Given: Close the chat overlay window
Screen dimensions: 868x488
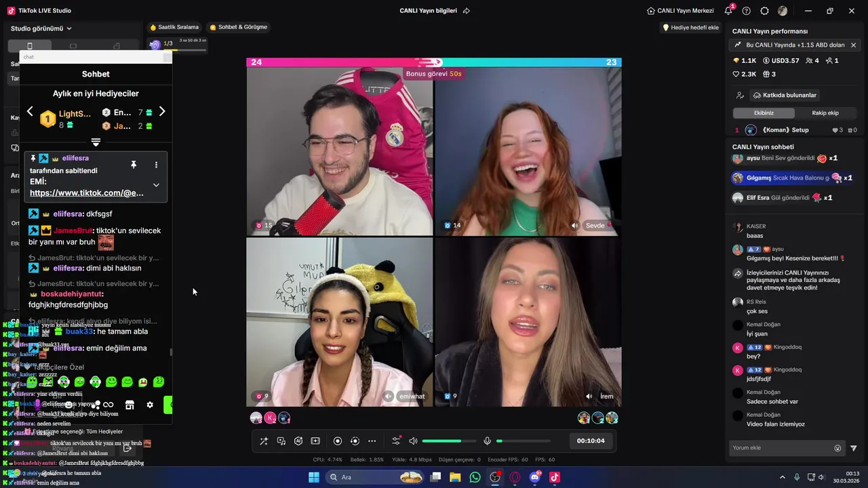Looking at the screenshot, I should 167,57.
